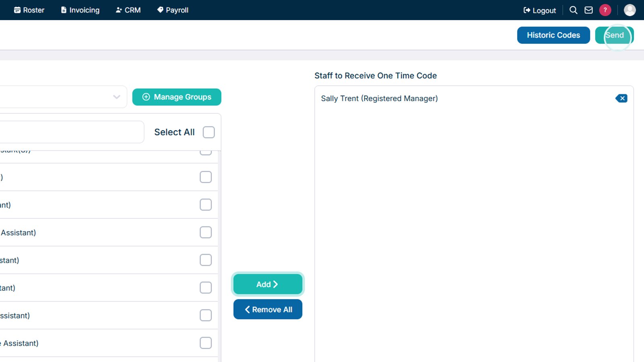Click the Remove All button
This screenshot has height=362, width=644.
[x=268, y=309]
